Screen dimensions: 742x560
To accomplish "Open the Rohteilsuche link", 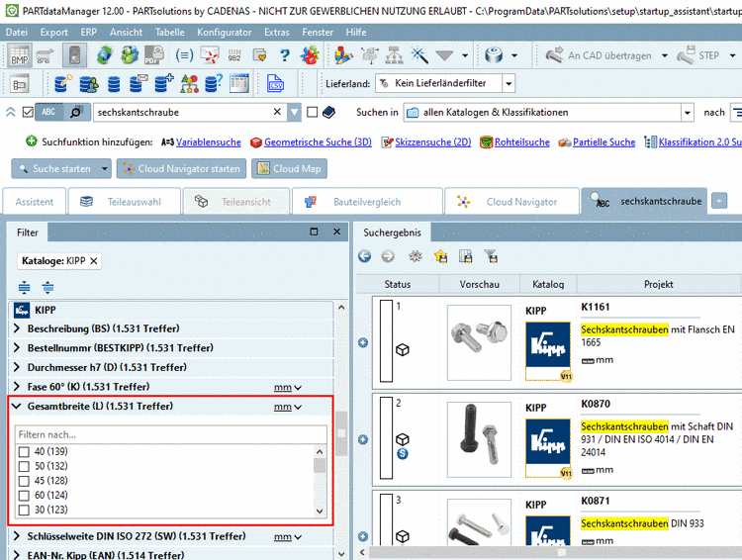I will (522, 142).
